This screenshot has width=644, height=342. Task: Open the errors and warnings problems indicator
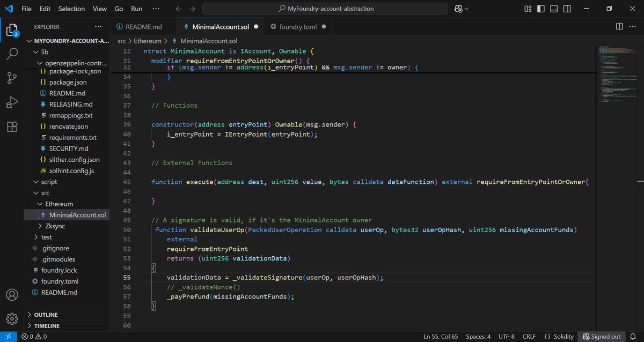34,337
